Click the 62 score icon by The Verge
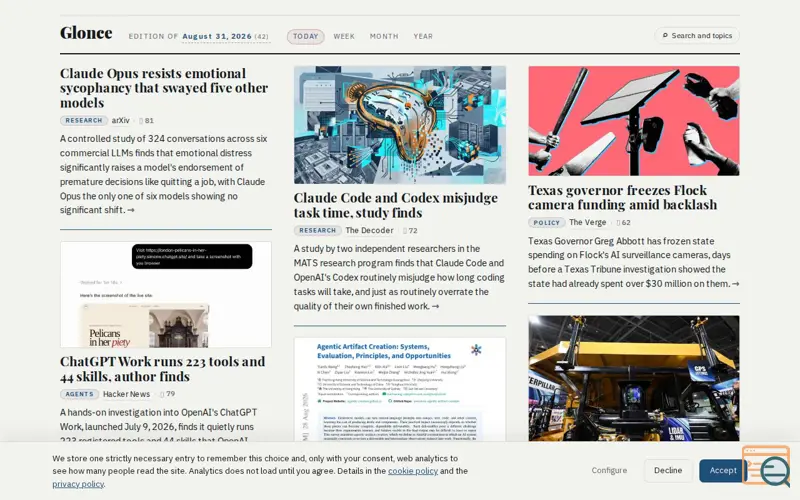 [x=618, y=222]
